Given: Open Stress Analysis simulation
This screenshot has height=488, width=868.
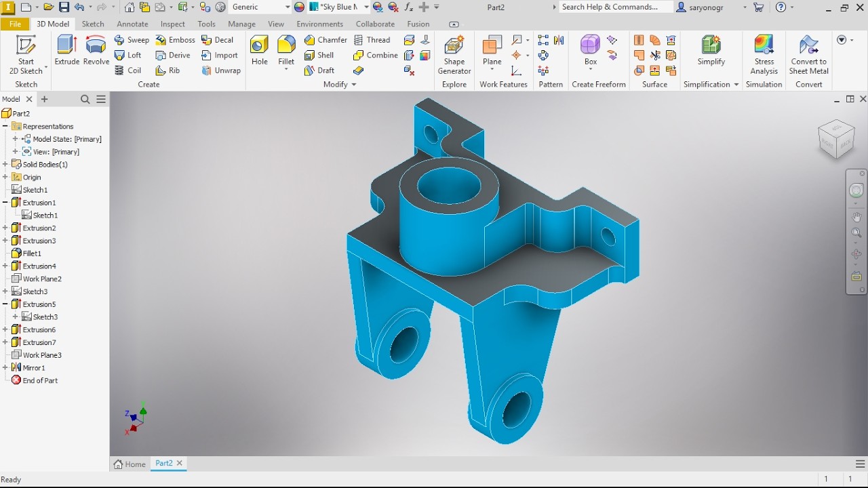Looking at the screenshot, I should (764, 54).
